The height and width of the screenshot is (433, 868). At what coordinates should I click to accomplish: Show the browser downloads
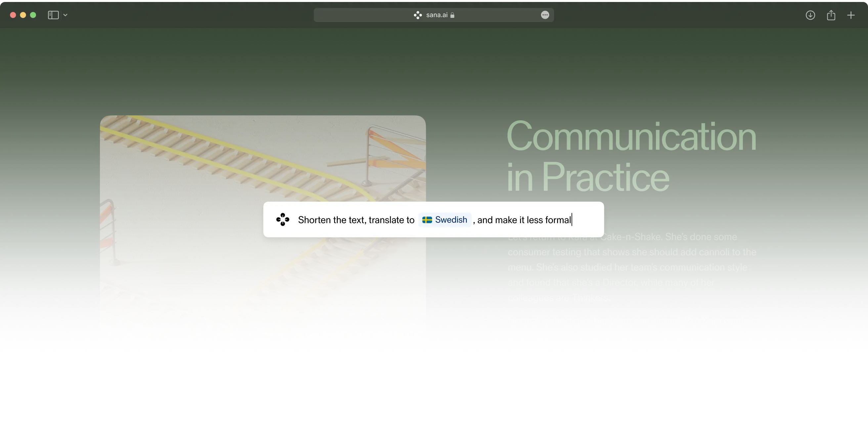click(x=810, y=15)
